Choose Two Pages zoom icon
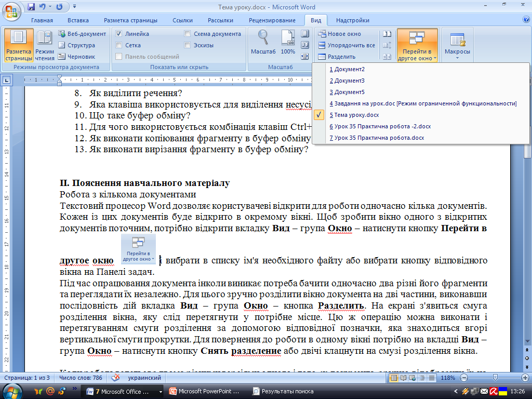This screenshot has height=399, width=532. click(x=304, y=45)
